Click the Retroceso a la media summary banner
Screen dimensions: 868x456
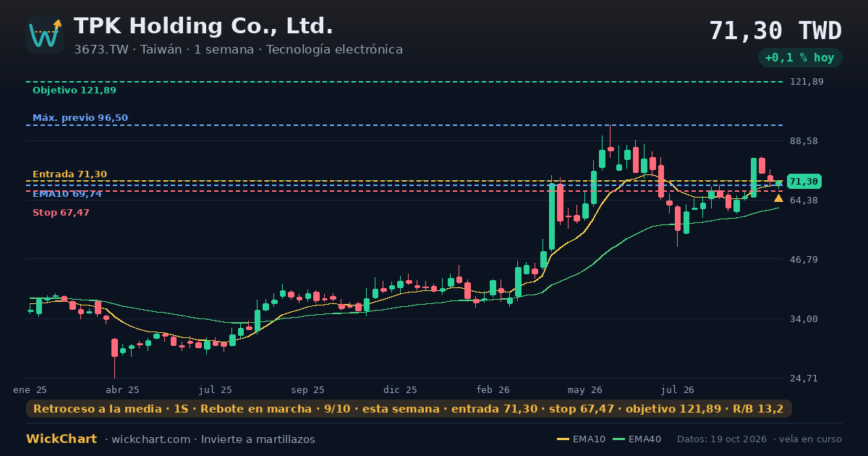coord(409,409)
